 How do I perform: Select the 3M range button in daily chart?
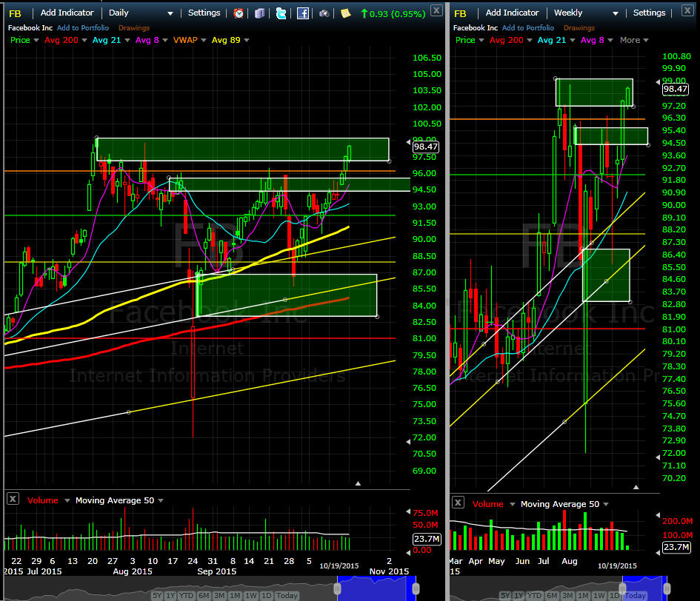[x=219, y=595]
